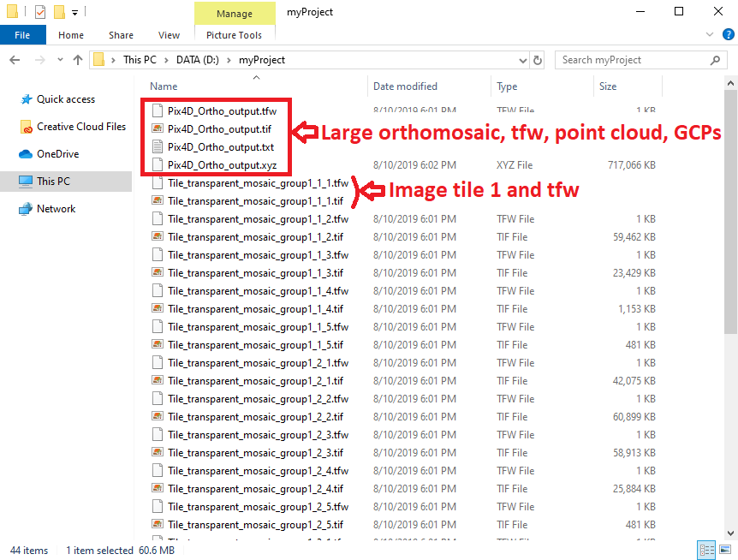Click the Tile_transparent_mosaic_group1_1_5.tfw file icon
Viewport: 738px width, 560px height.
point(158,326)
